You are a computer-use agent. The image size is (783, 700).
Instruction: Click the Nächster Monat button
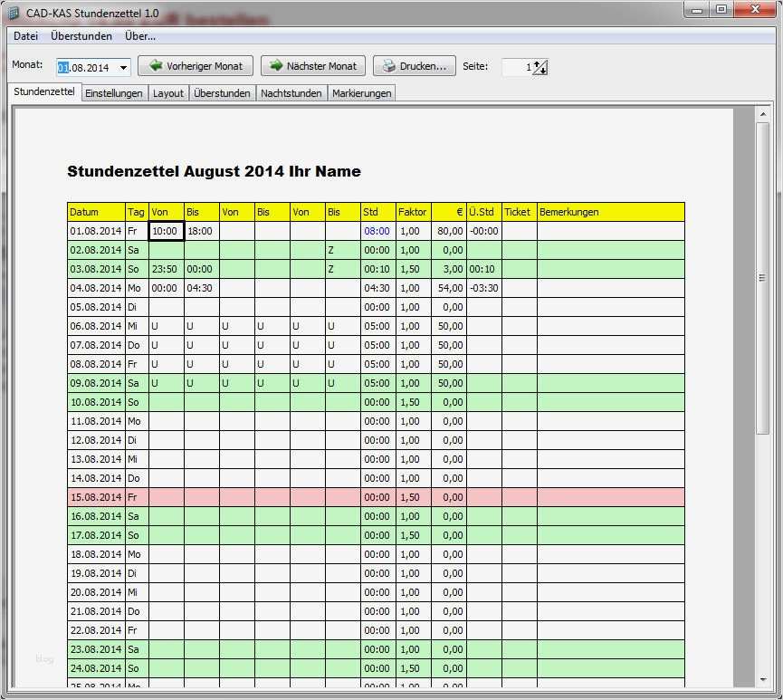point(312,65)
